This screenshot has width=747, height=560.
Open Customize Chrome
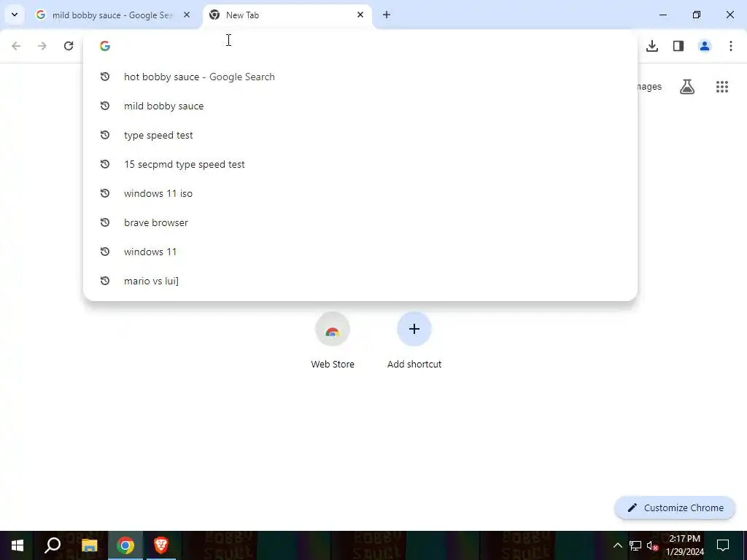(675, 507)
